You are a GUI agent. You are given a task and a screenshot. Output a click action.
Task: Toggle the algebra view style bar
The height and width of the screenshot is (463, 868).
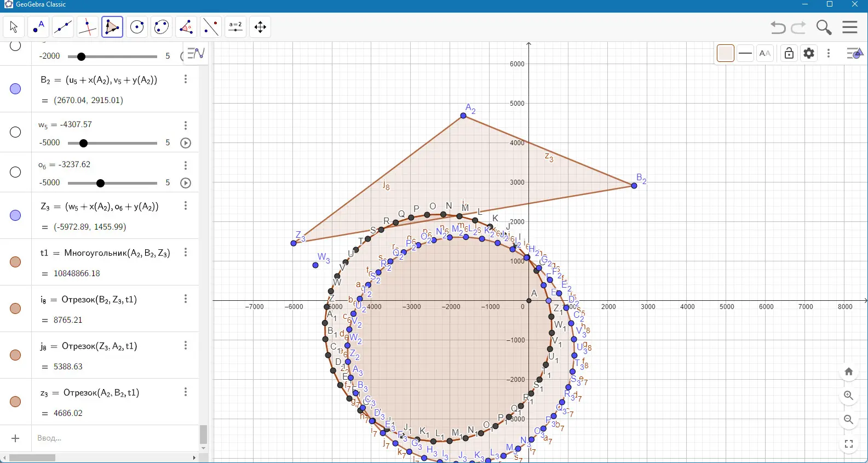(x=196, y=53)
